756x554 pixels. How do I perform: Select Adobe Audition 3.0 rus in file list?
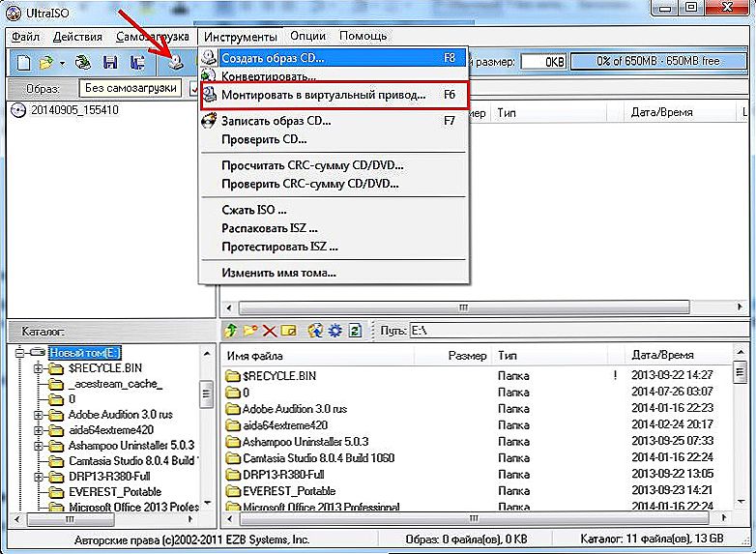click(294, 409)
